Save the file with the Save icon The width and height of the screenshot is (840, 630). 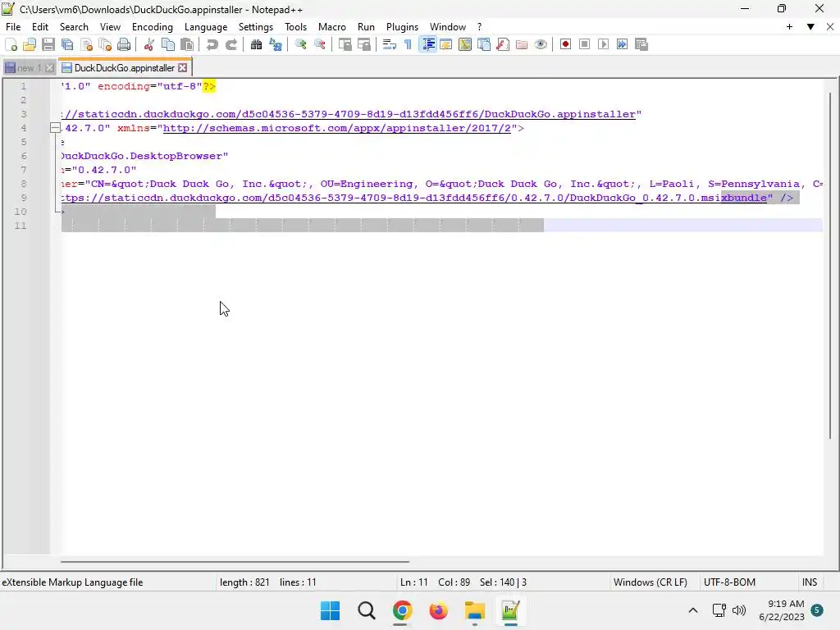48,44
